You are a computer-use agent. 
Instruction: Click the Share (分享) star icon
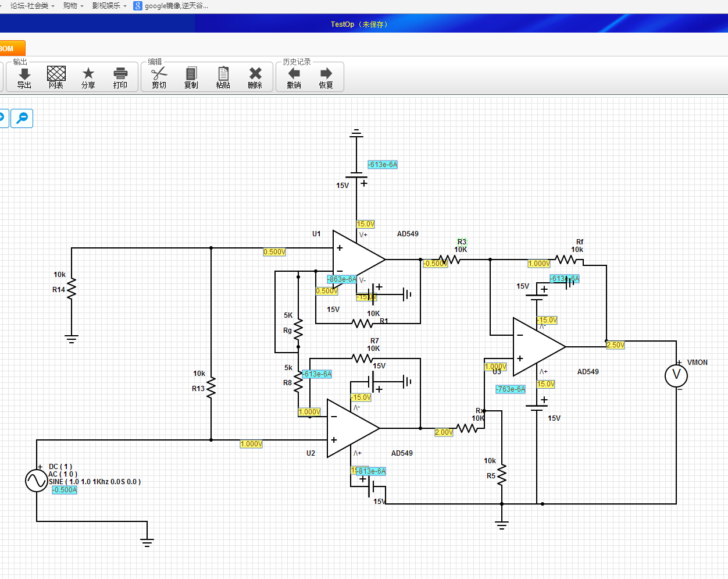point(88,77)
